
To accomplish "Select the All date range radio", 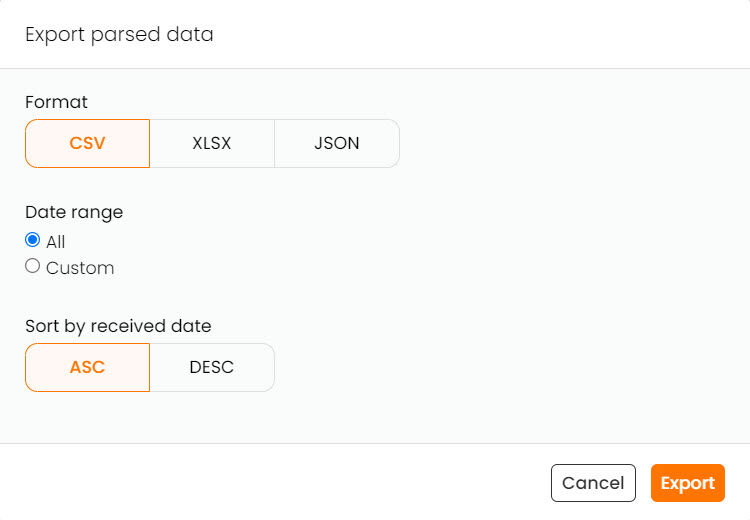I will (x=33, y=240).
